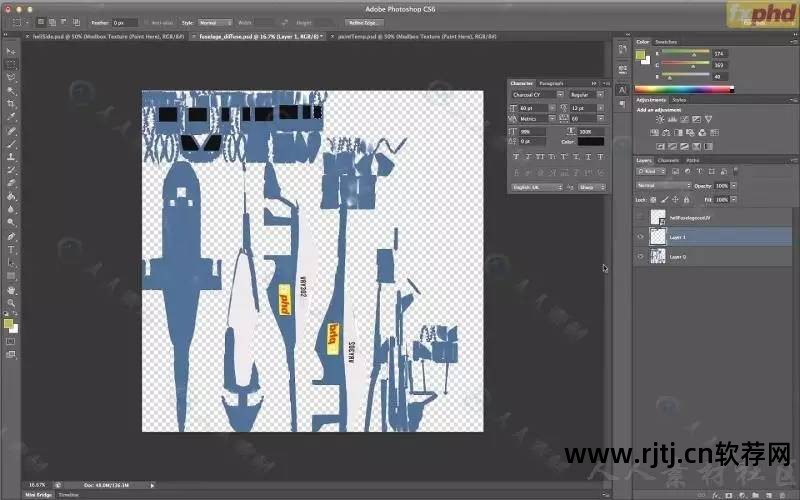Select the Pen tool

pos(11,237)
